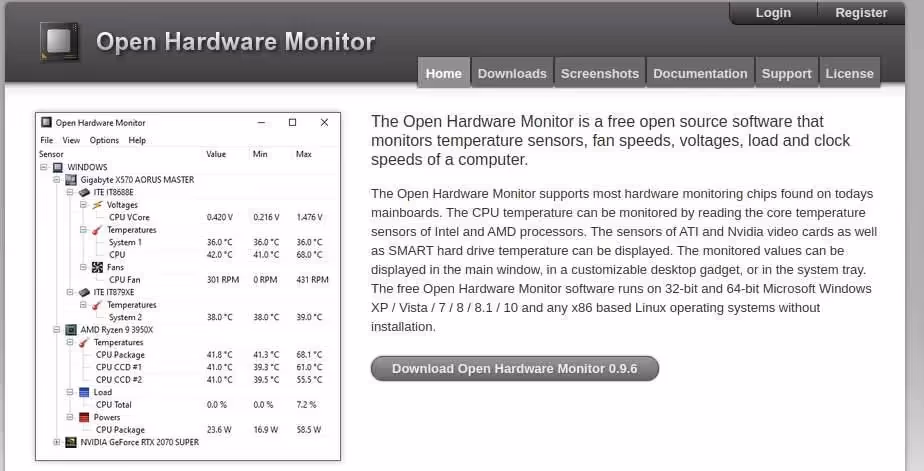
Task: Click thermometer icon beside Temperatures under IT8688E
Action: 97,230
